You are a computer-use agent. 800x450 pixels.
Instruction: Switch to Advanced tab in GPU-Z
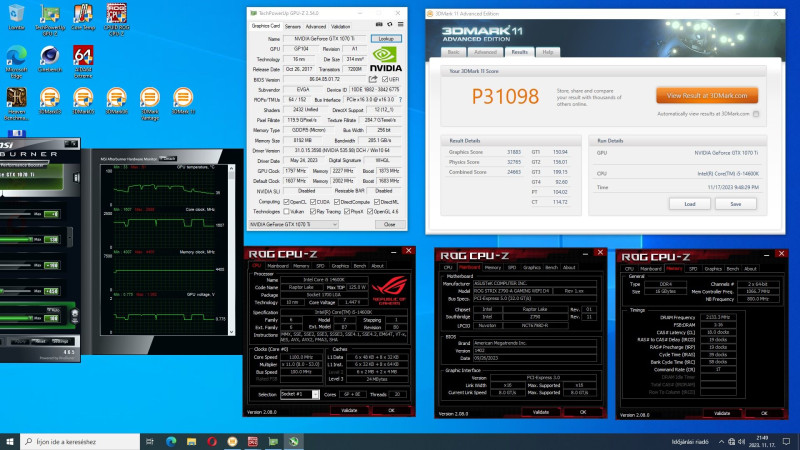pyautogui.click(x=315, y=27)
